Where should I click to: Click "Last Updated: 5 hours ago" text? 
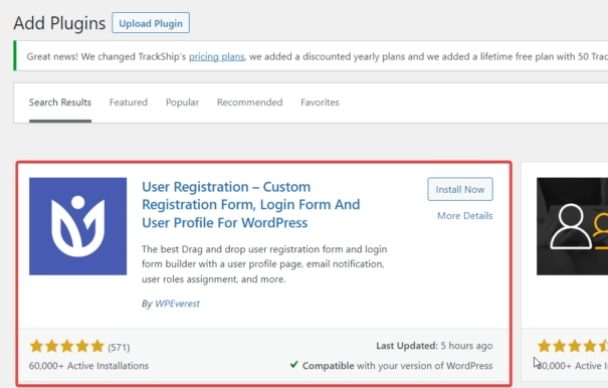[x=434, y=345]
